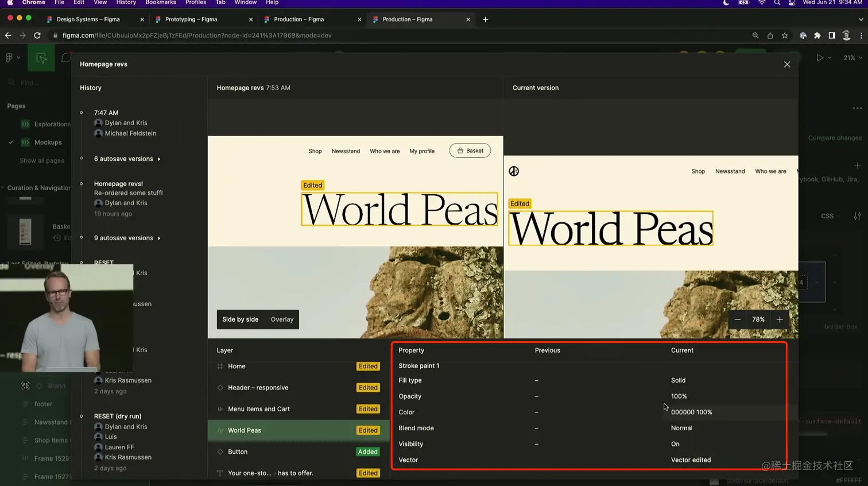Bookmark this page with star icon
Screen dimensions: 868x486
pos(785,36)
